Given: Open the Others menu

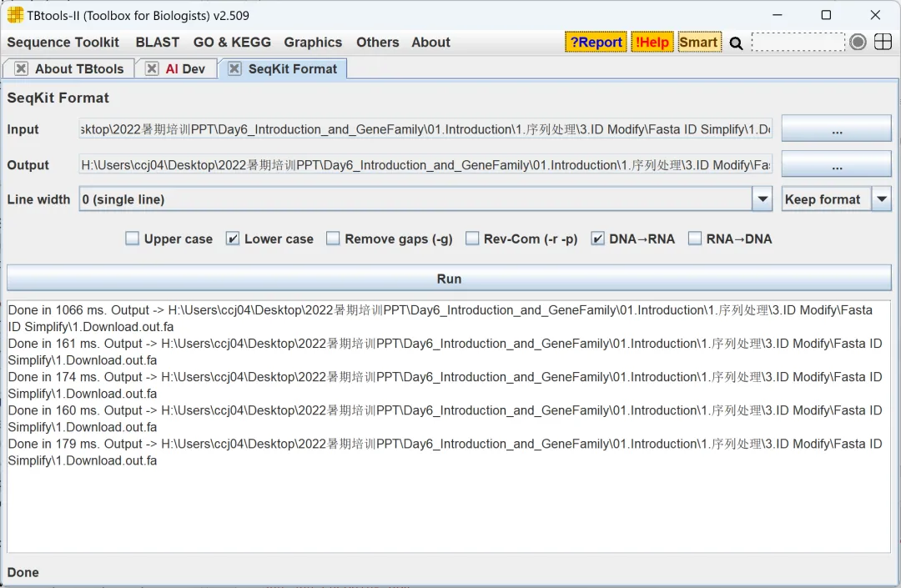Looking at the screenshot, I should tap(378, 43).
